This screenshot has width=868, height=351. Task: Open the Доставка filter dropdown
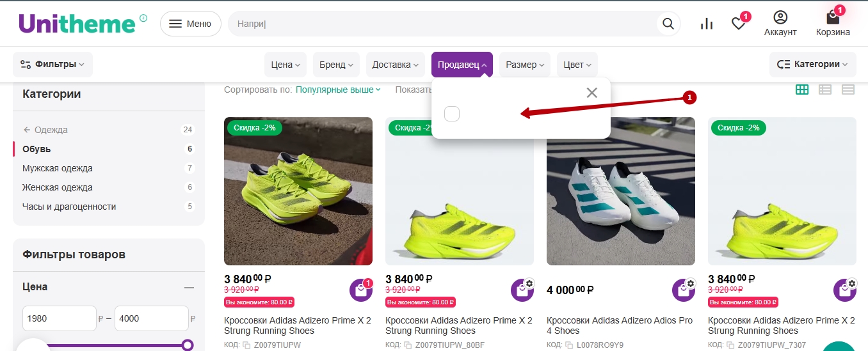pyautogui.click(x=396, y=65)
